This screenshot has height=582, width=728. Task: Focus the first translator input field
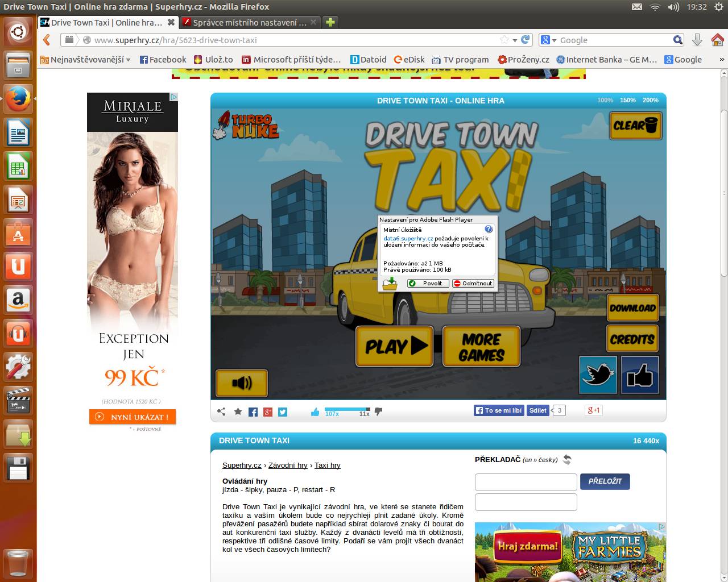coord(526,482)
